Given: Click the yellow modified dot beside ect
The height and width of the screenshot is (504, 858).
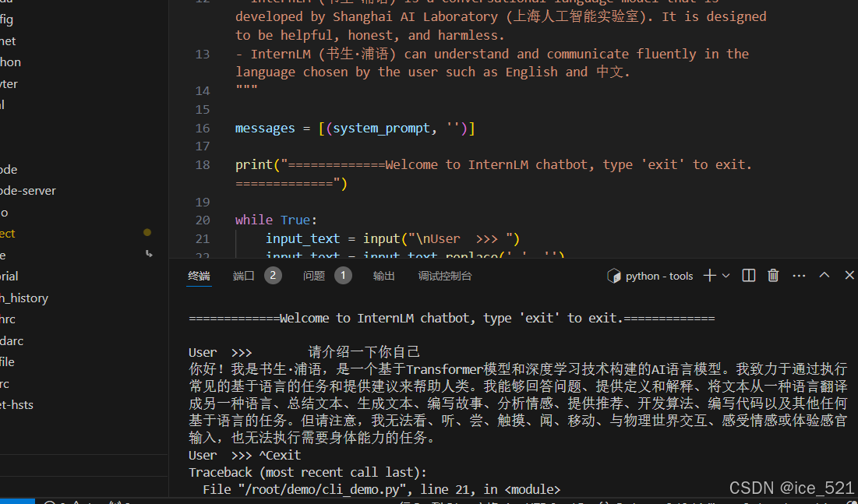Looking at the screenshot, I should coord(147,233).
